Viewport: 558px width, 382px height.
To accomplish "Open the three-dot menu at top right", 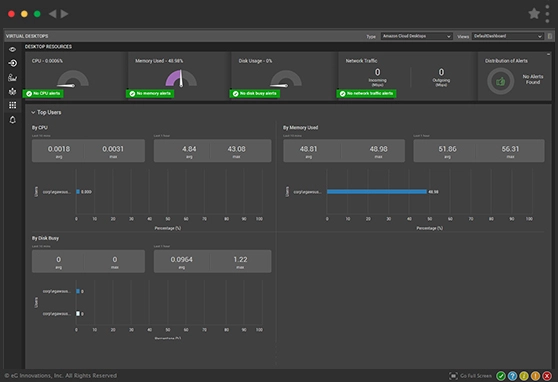I will pos(547,14).
